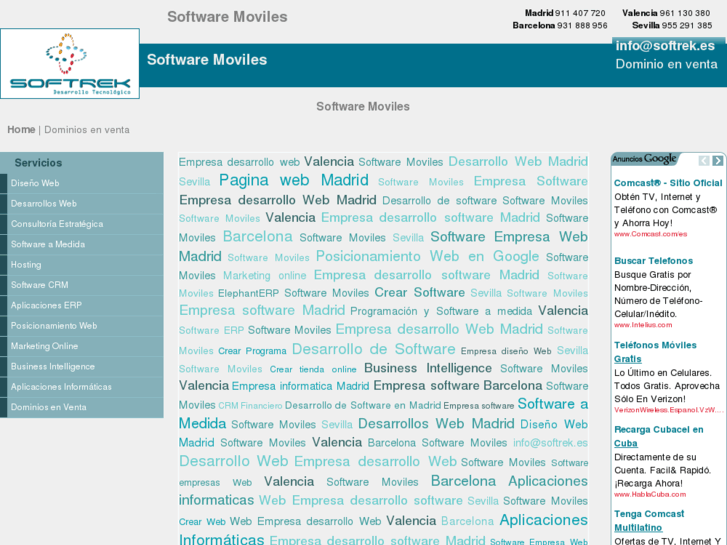Open Recarga Cubacel en Cuba ad
Image resolution: width=727 pixels, height=545 pixels.
tap(658, 436)
